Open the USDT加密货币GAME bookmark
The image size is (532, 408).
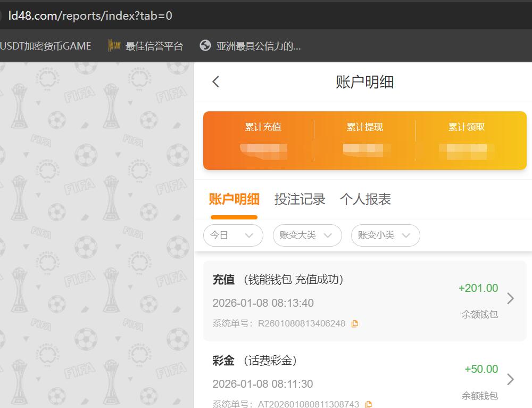pos(45,46)
